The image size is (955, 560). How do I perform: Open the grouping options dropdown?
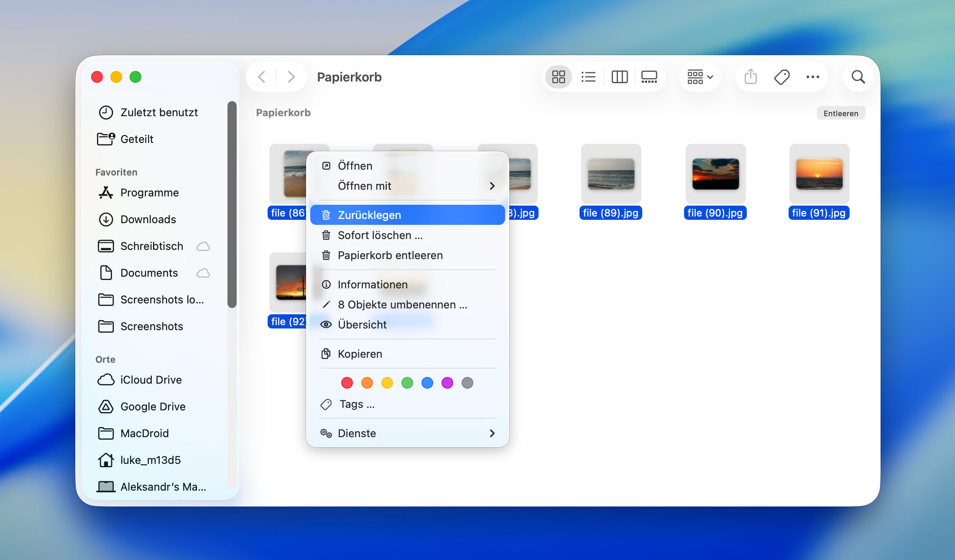pyautogui.click(x=700, y=77)
